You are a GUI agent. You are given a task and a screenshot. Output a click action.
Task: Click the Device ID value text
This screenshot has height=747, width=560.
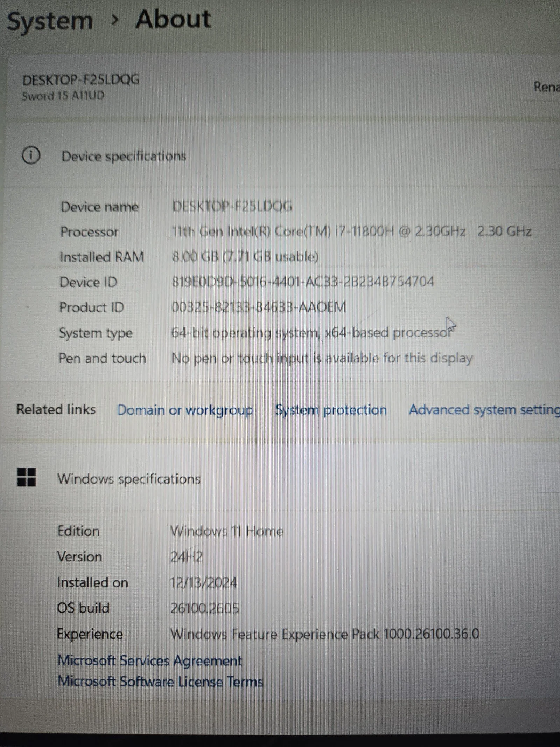pyautogui.click(x=303, y=282)
